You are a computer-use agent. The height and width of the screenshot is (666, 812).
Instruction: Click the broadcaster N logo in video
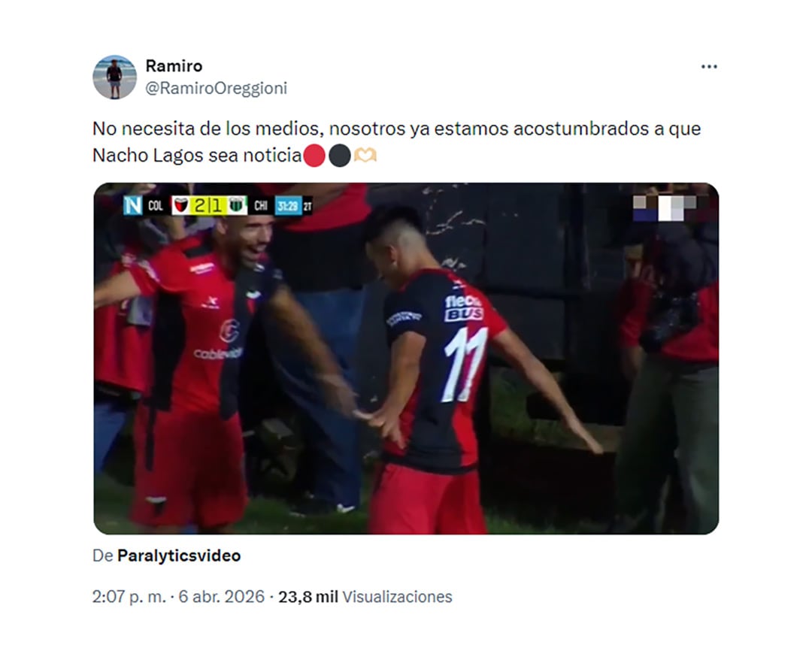[132, 206]
